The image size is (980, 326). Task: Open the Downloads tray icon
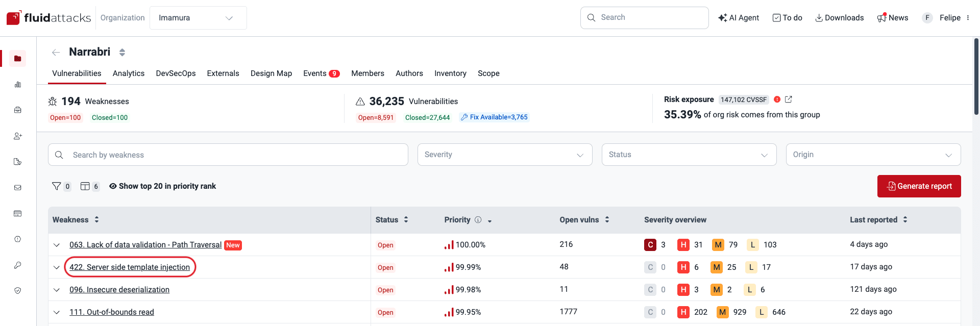pos(819,18)
